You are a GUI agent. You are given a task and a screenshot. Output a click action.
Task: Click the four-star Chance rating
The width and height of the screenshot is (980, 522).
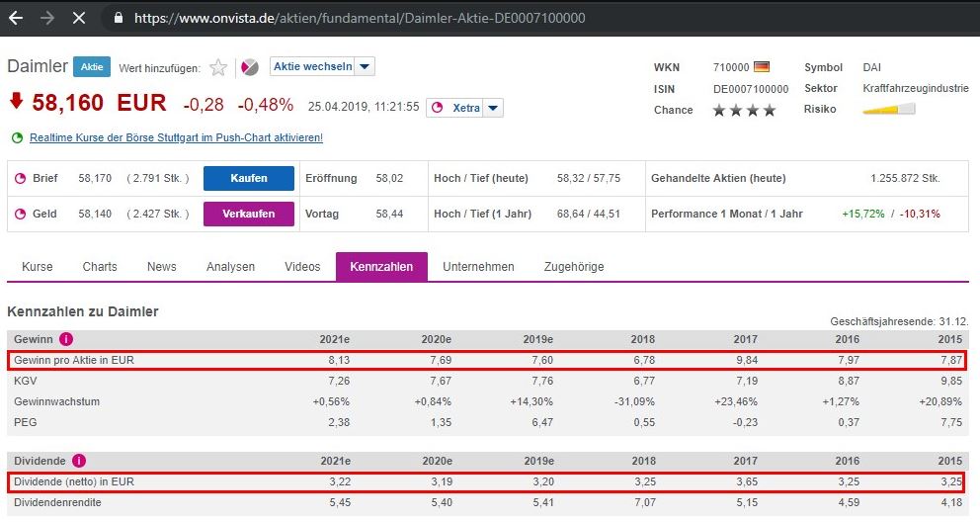coord(744,110)
